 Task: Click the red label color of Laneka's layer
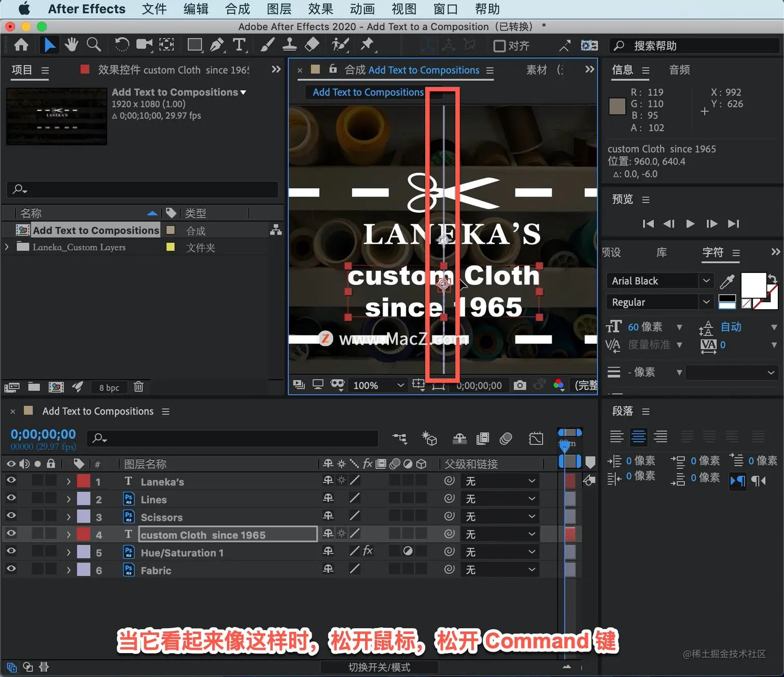tap(83, 481)
